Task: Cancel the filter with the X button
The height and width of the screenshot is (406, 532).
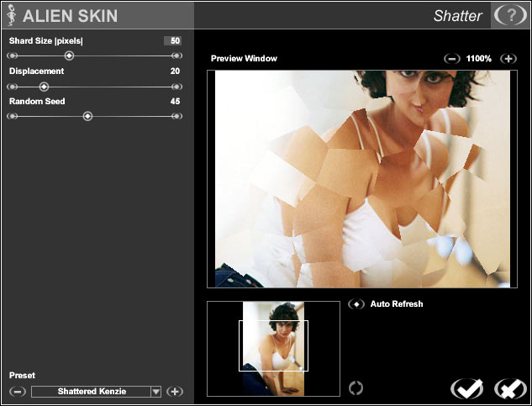Action: (511, 389)
